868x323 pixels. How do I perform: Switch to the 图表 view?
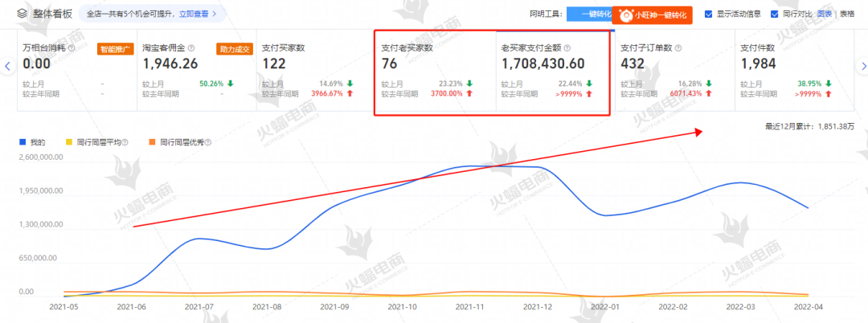click(825, 14)
